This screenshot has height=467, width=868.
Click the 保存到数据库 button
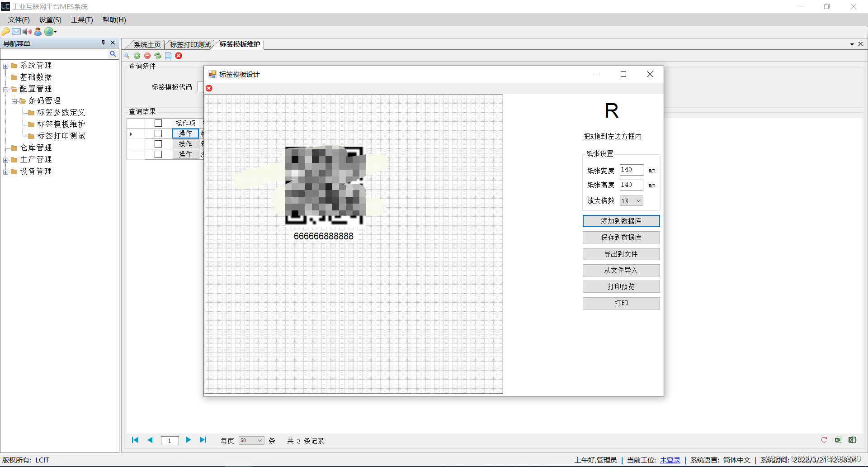tap(621, 237)
